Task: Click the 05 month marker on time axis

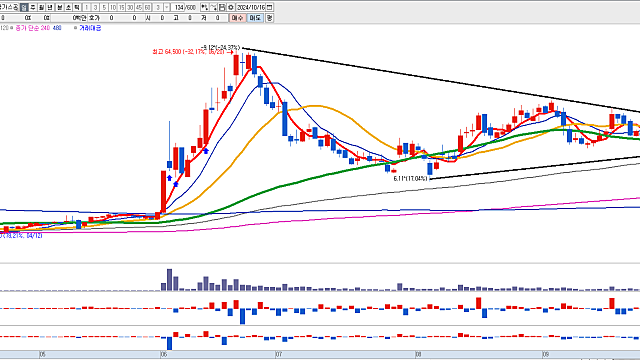Action: coord(42,355)
